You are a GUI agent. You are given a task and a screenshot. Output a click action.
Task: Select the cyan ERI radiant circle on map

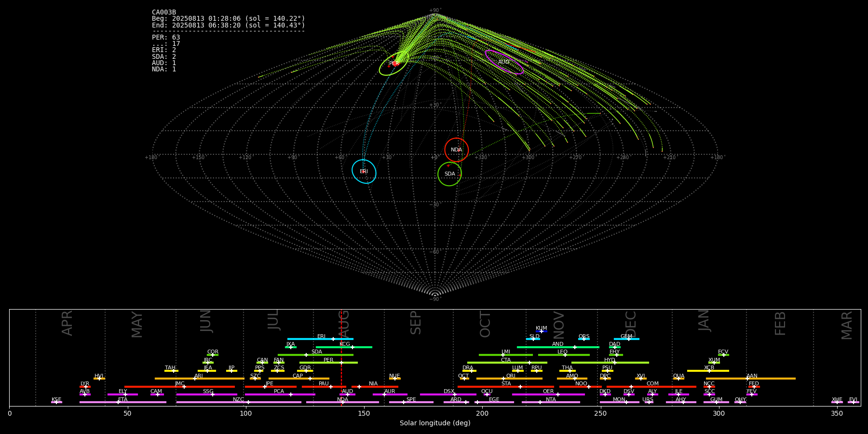coord(364,171)
